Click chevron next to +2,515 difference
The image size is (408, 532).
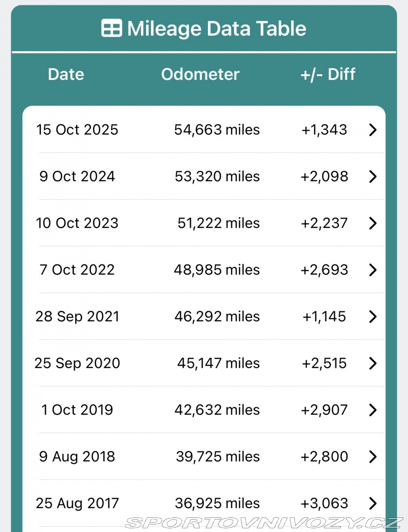click(373, 363)
